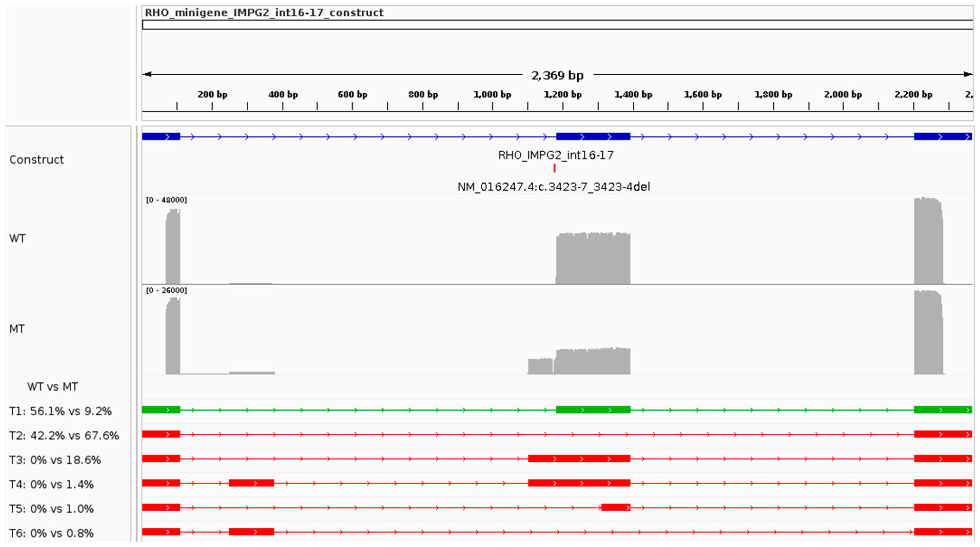The image size is (980, 547).
Task: Click the 1,200 bp ruler position
Action: click(x=563, y=95)
